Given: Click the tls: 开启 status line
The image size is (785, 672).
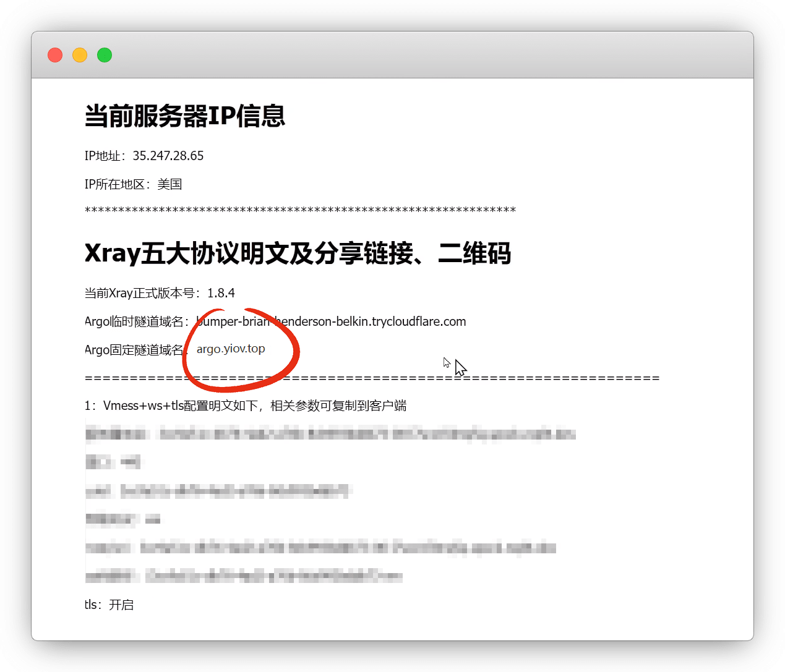Looking at the screenshot, I should pos(109,605).
